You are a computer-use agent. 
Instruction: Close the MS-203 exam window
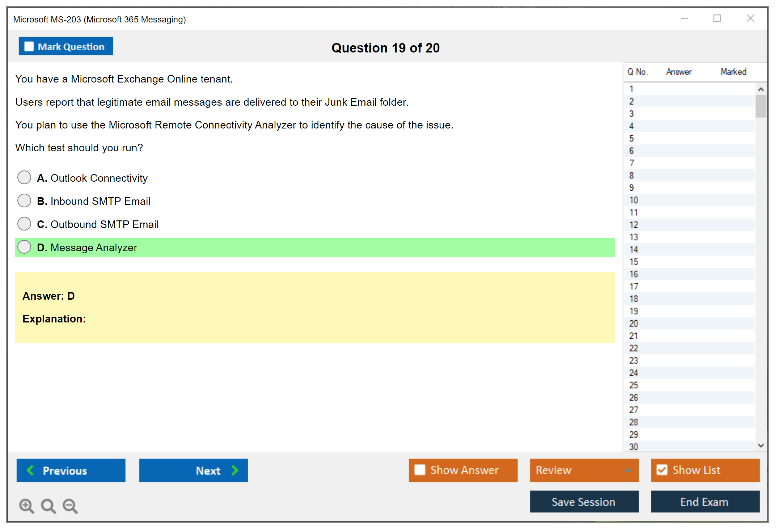coord(750,18)
